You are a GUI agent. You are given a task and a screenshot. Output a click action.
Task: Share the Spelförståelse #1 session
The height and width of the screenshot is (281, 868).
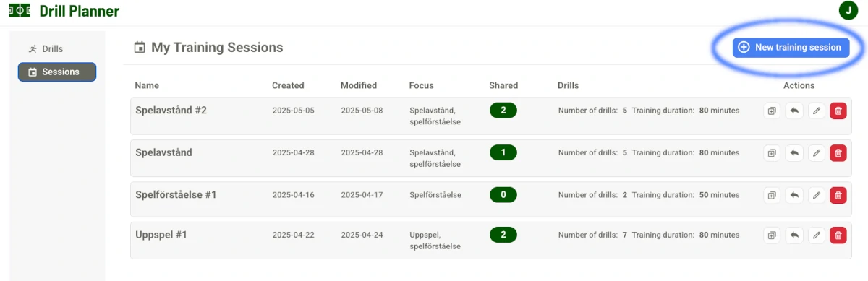click(x=793, y=195)
